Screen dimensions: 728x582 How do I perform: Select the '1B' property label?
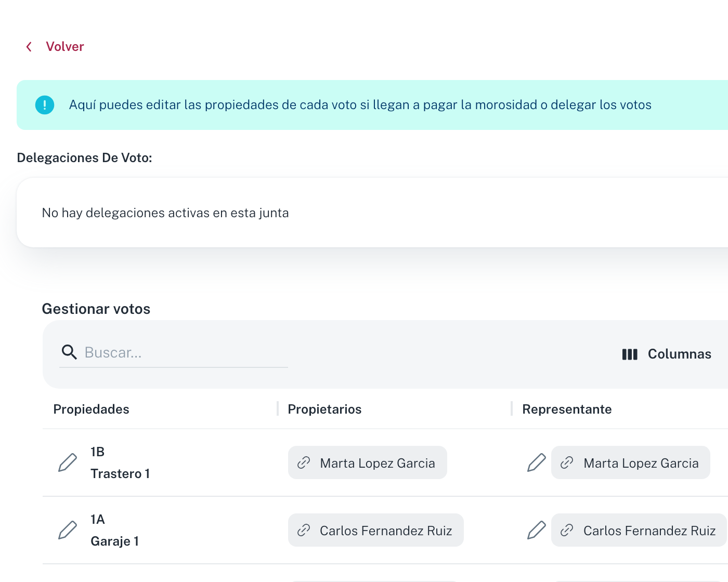tap(98, 452)
